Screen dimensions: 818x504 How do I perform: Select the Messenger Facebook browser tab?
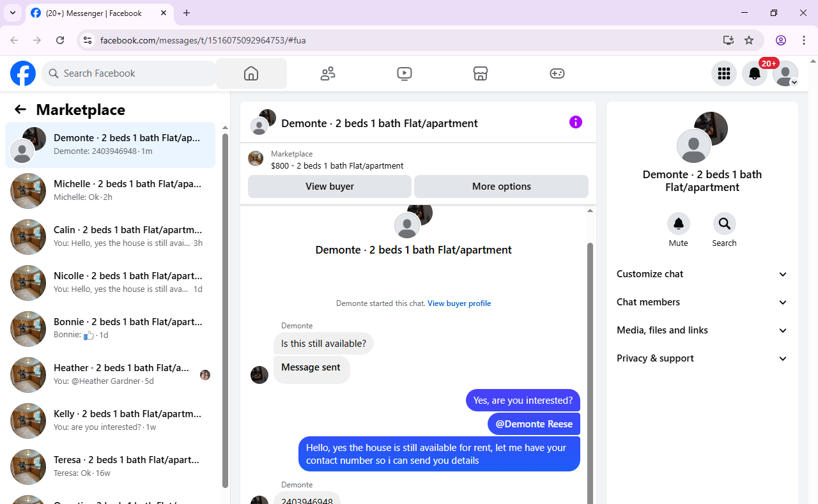click(x=99, y=13)
